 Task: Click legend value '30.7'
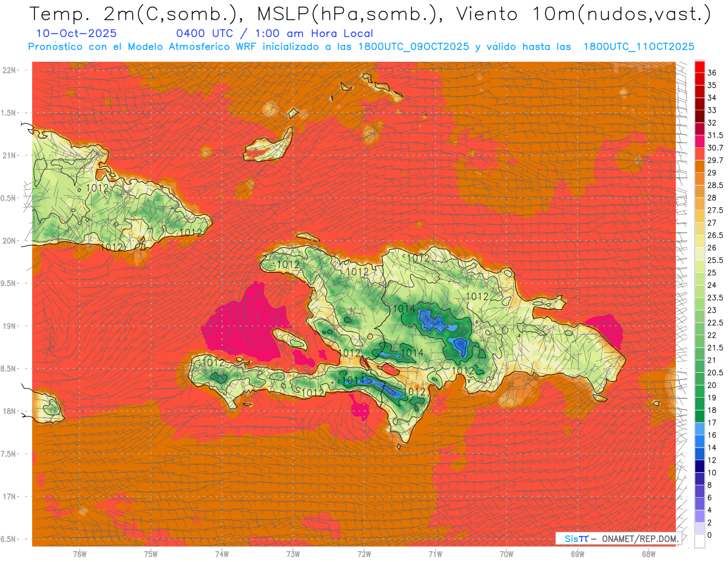[715, 148]
